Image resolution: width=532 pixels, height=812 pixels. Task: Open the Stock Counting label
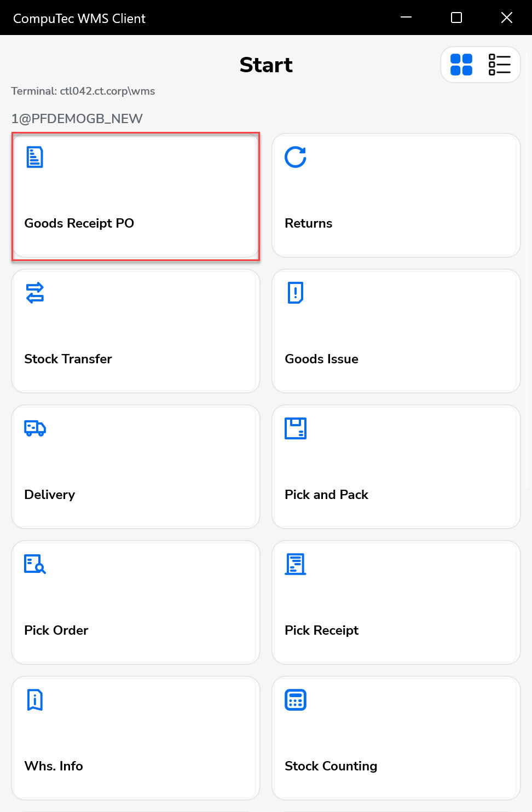click(x=331, y=766)
